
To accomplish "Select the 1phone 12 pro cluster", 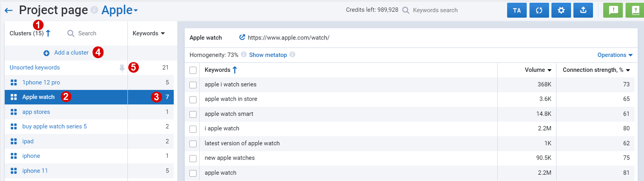I will click(x=41, y=82).
